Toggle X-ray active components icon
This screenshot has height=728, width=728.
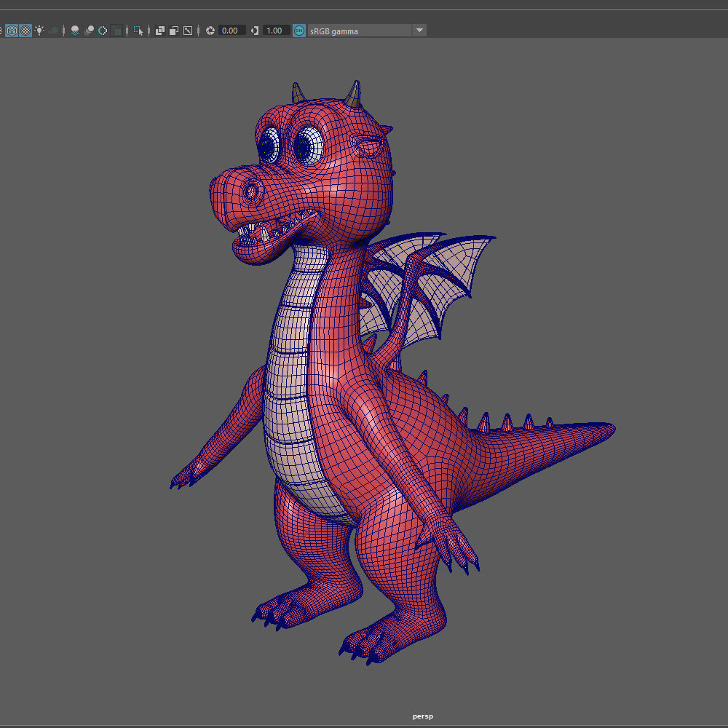click(x=174, y=31)
